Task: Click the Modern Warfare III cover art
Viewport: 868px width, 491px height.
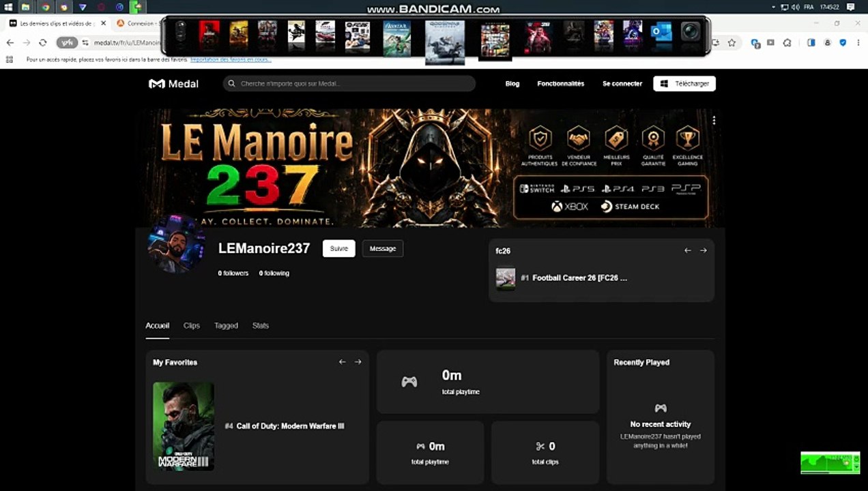Action: [184, 426]
